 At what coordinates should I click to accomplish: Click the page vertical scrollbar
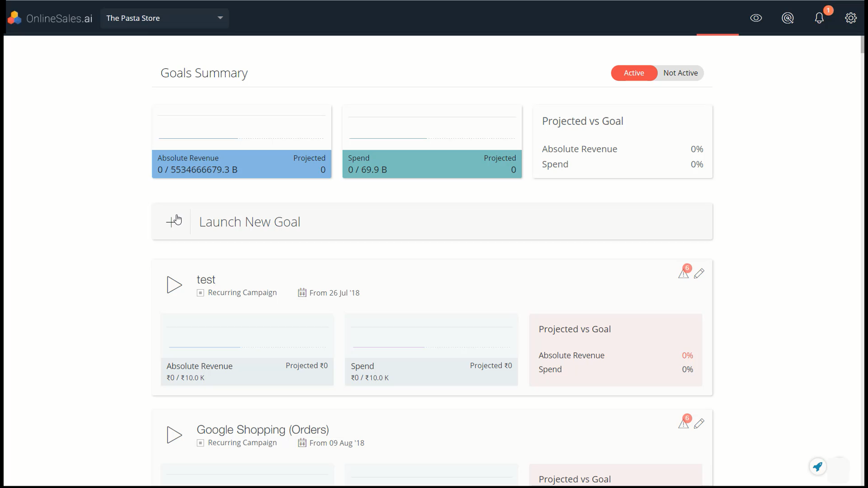(x=862, y=45)
